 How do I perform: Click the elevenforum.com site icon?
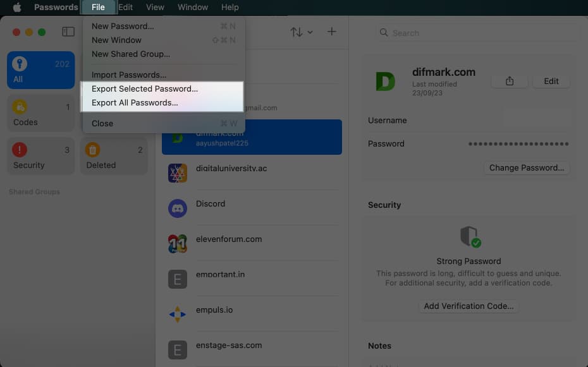pyautogui.click(x=178, y=243)
